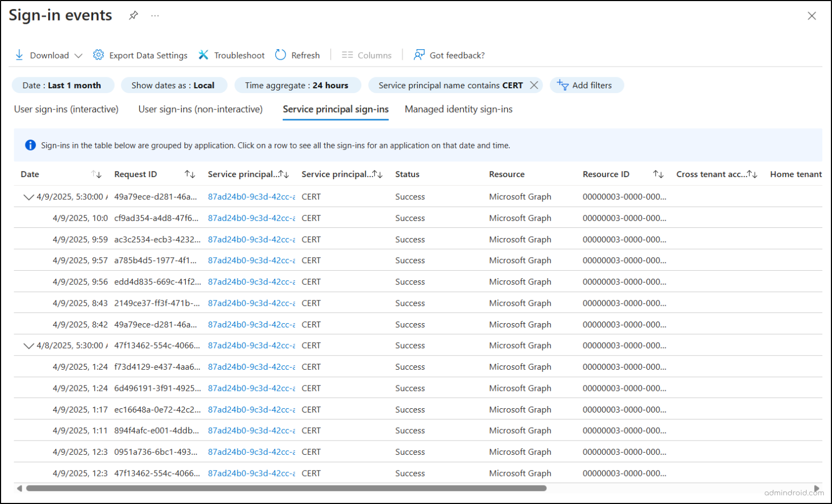Toggle sort on the Resource ID column
Image resolution: width=832 pixels, height=504 pixels.
(659, 174)
